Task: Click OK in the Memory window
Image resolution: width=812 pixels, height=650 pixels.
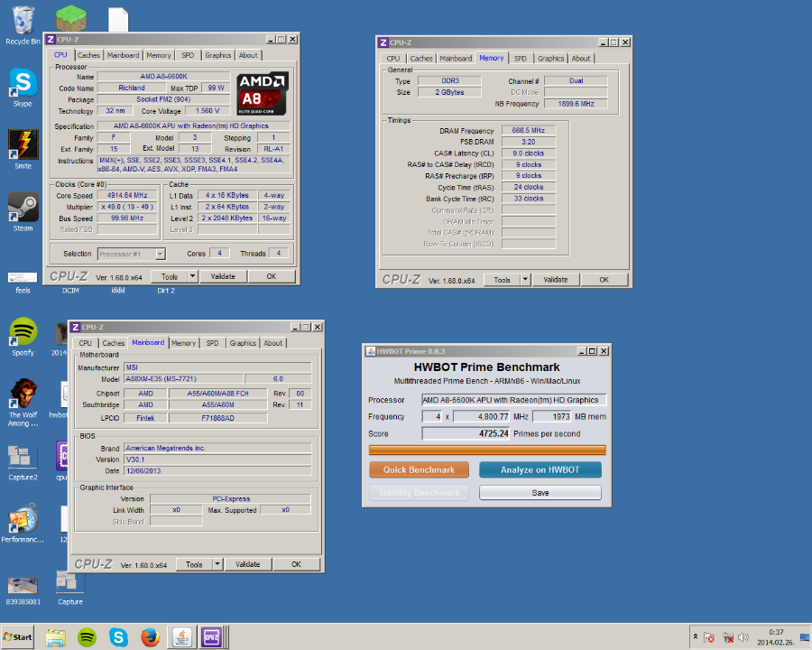Action: 604,279
